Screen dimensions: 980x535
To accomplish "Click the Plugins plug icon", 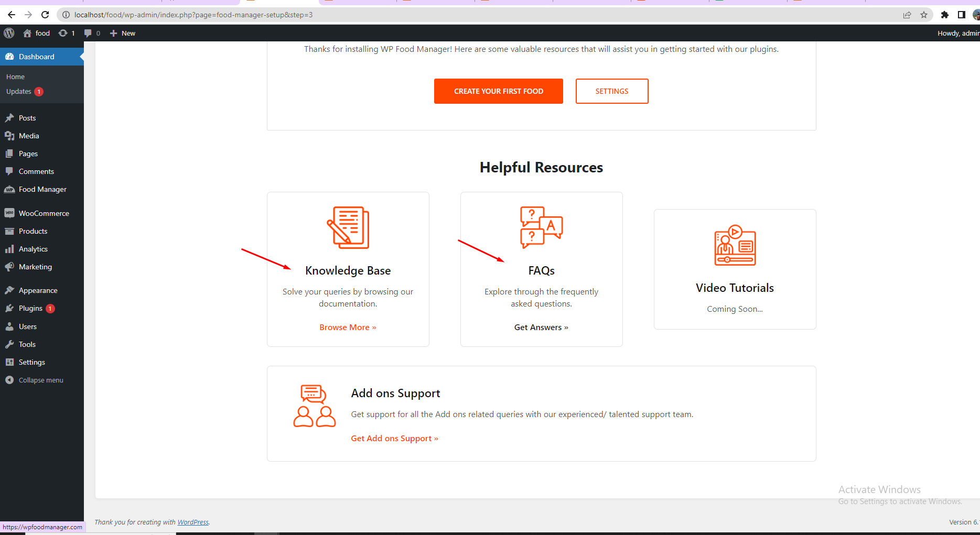I will pos(9,308).
